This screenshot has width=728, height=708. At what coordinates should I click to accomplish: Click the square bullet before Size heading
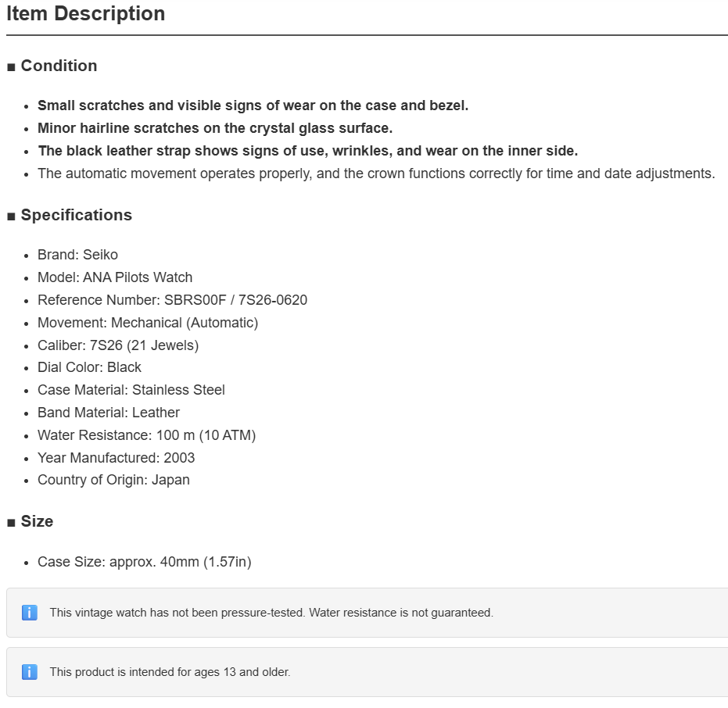point(11,523)
